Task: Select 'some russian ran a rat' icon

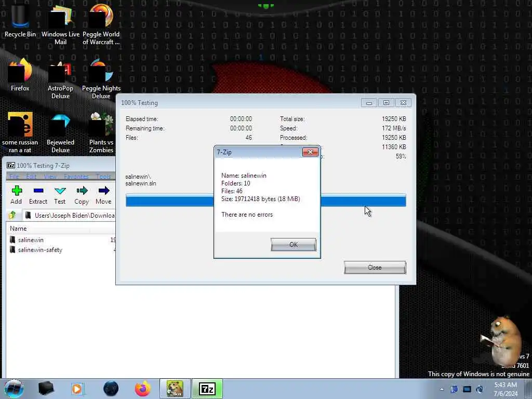Action: click(20, 132)
